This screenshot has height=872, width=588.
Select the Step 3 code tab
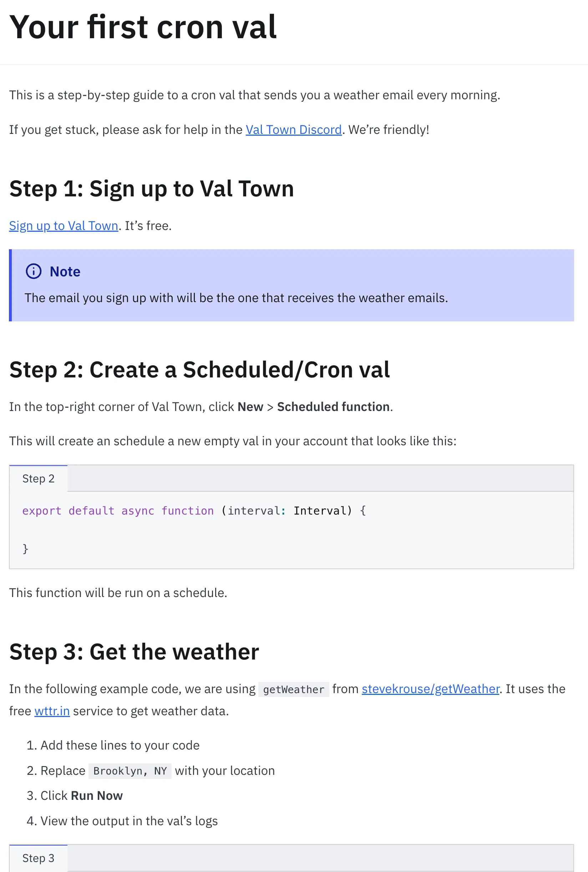click(x=38, y=858)
